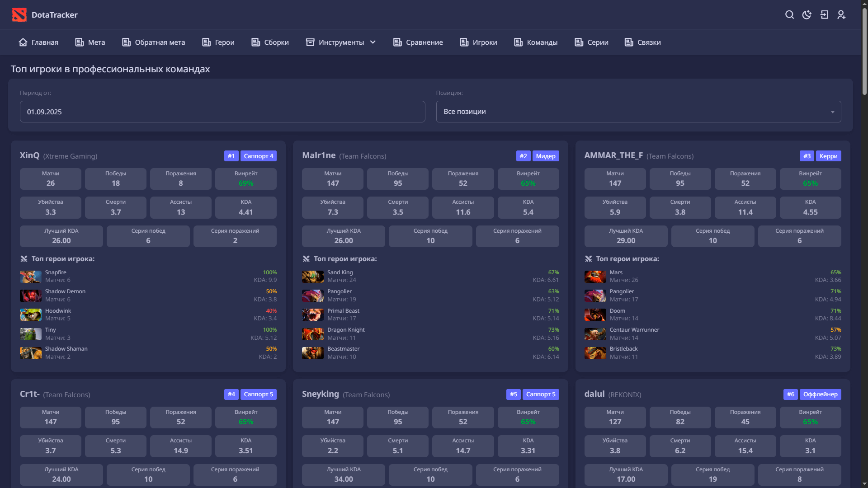Viewport: 868px width, 488px height.
Task: Navigate to Связки page
Action: pyautogui.click(x=642, y=42)
